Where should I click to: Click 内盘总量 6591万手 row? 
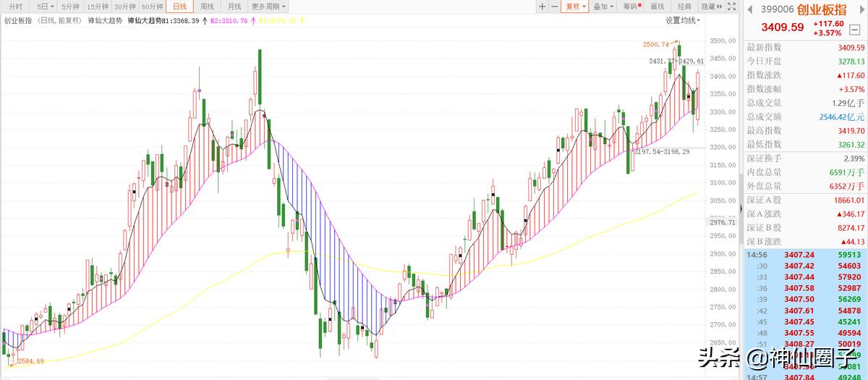(805, 172)
